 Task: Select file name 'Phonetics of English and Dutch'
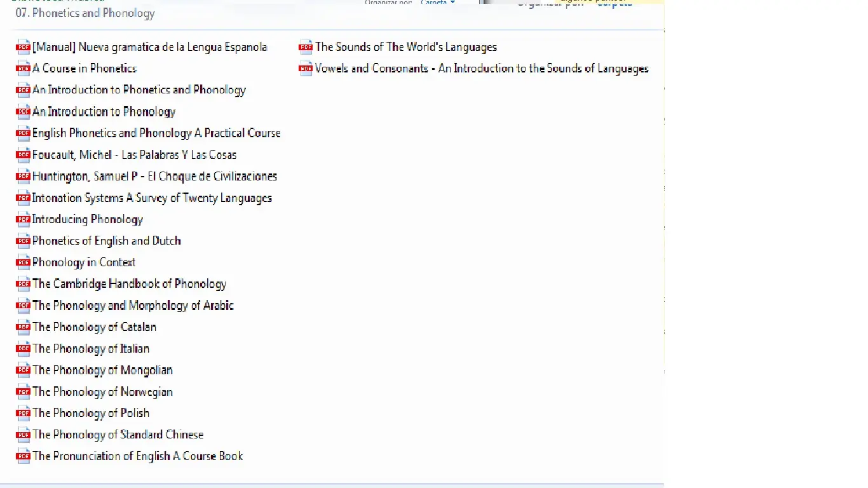[x=107, y=241]
